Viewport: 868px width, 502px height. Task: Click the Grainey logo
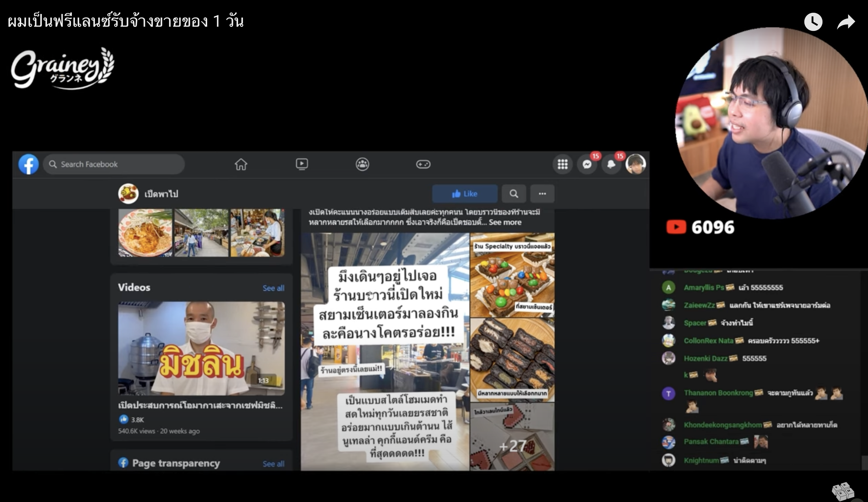point(63,68)
